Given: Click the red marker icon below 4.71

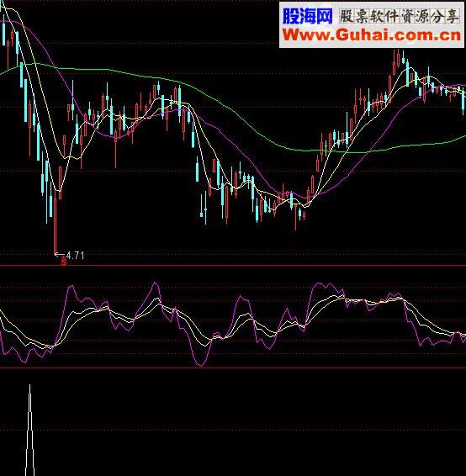Looking at the screenshot, I should (63, 261).
